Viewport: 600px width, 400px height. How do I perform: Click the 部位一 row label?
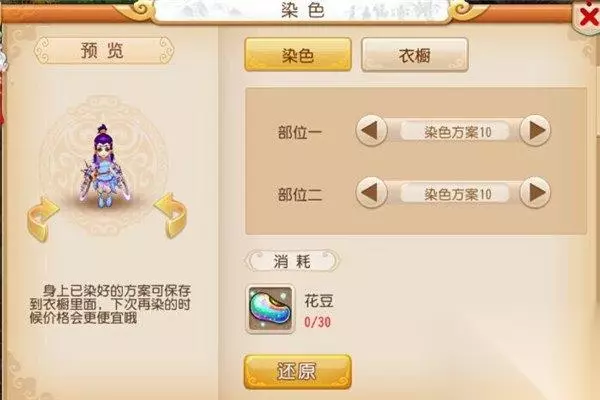pyautogui.click(x=300, y=132)
